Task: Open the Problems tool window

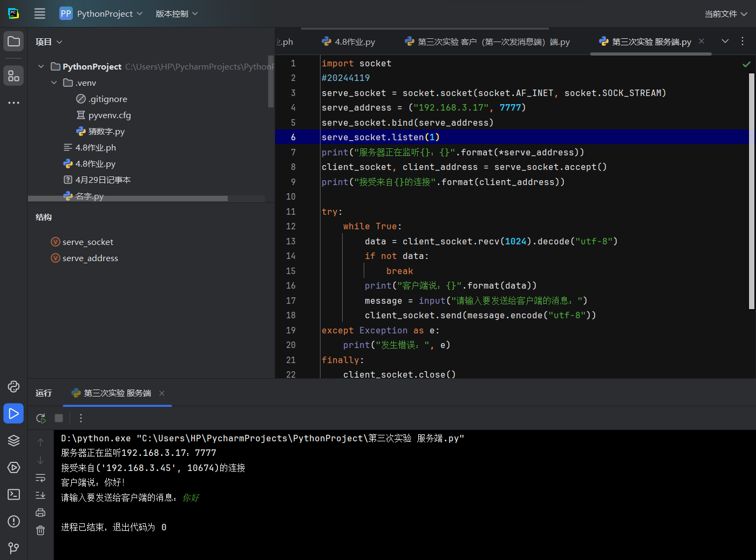Action: tap(13, 521)
